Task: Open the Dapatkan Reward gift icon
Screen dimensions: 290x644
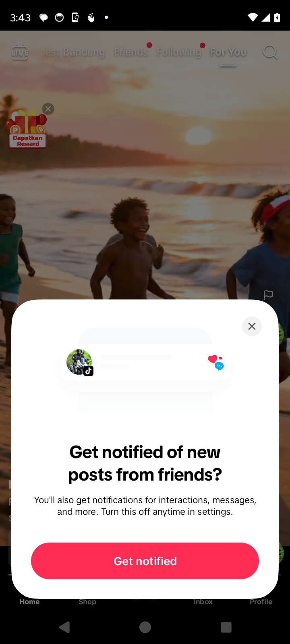Action: pos(27,130)
